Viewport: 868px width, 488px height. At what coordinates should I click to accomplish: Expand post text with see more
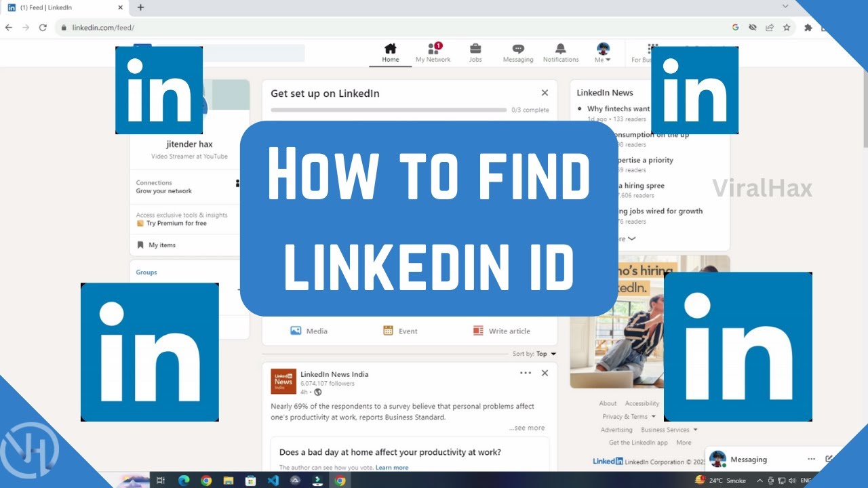(527, 428)
